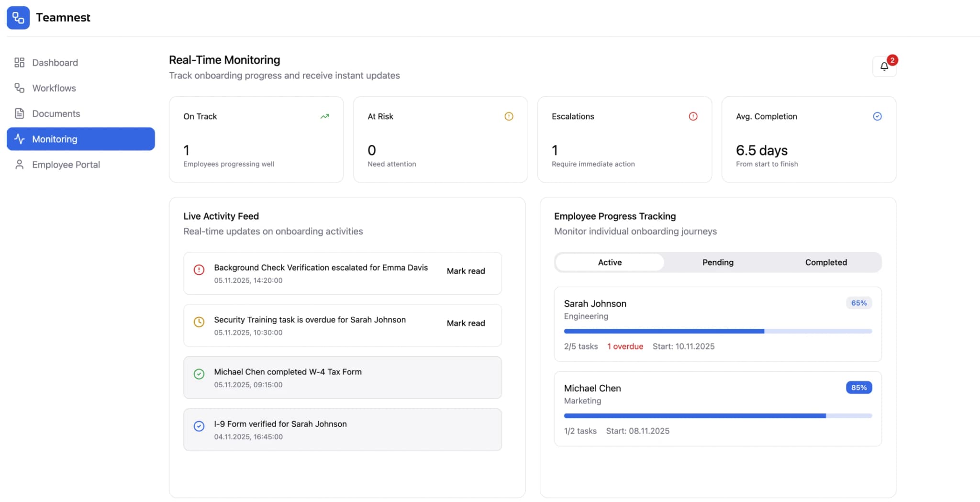Open the Completed tab
Screen dimensions: 980x502
[x=826, y=262]
